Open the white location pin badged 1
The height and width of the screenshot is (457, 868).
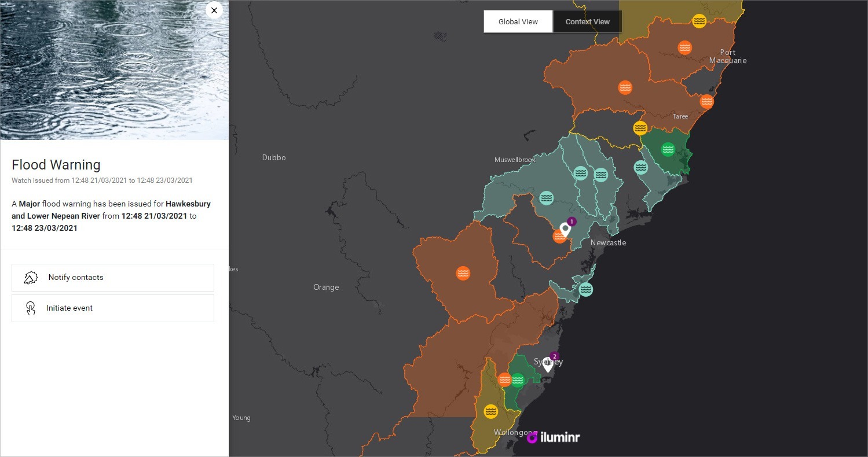coord(566,230)
